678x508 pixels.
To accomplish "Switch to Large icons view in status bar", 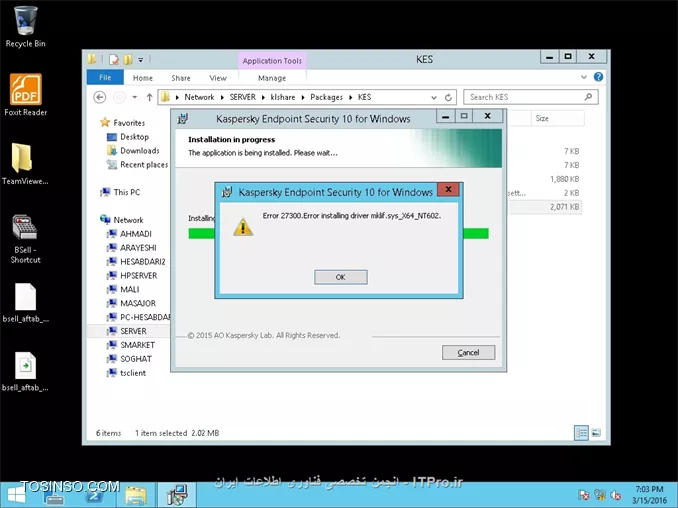I will pos(596,433).
